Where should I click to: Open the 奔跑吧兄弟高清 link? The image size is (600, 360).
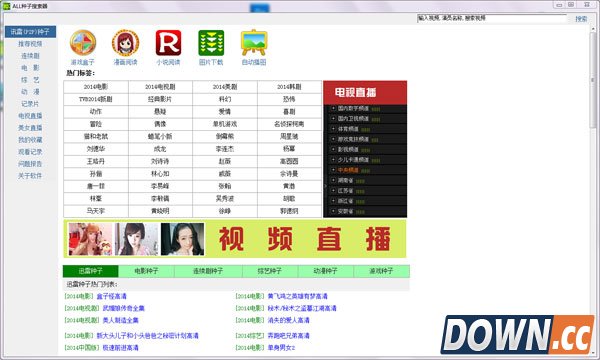click(288, 336)
